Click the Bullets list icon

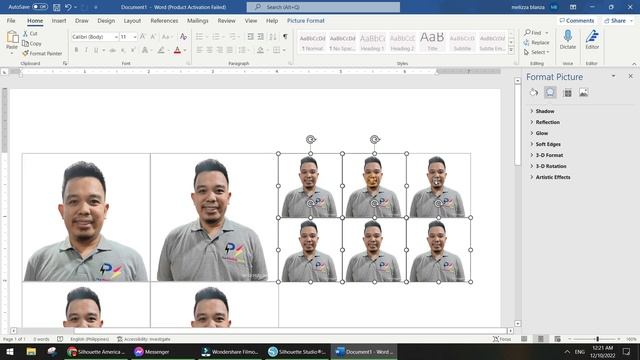click(200, 37)
